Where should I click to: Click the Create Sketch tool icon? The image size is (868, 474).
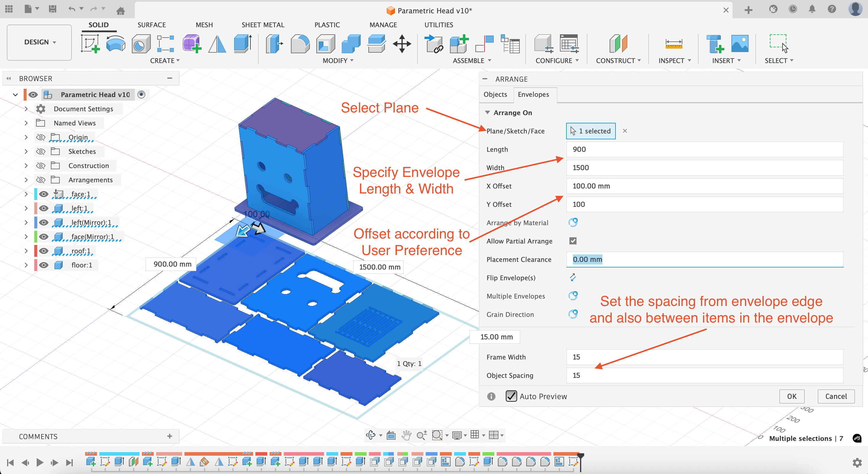click(90, 44)
